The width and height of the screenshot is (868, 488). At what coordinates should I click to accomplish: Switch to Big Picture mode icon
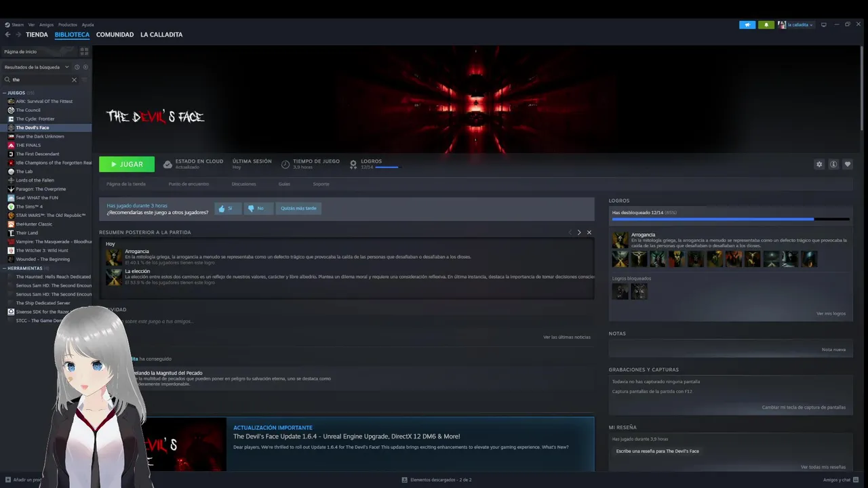[x=824, y=24]
